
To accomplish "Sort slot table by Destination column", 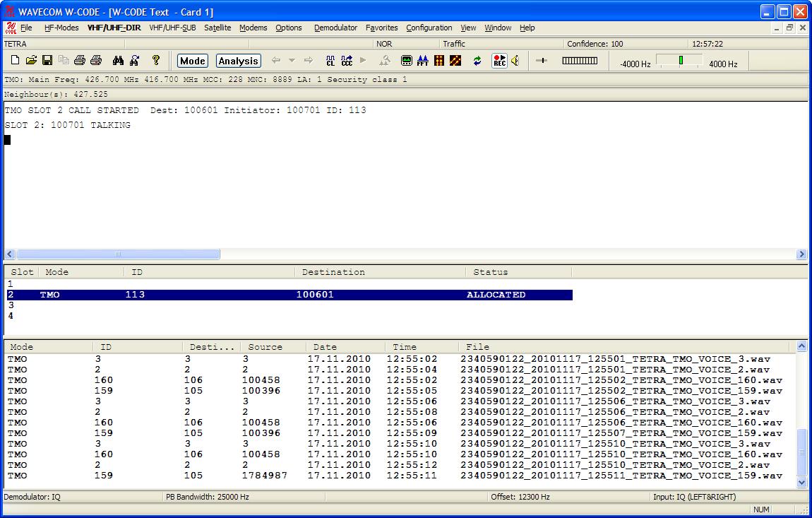I will 380,272.
